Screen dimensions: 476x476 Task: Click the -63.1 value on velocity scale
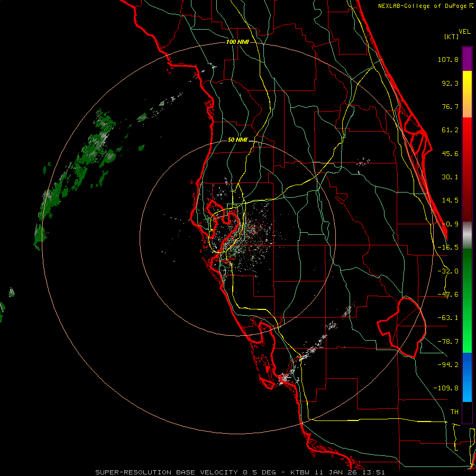448,318
